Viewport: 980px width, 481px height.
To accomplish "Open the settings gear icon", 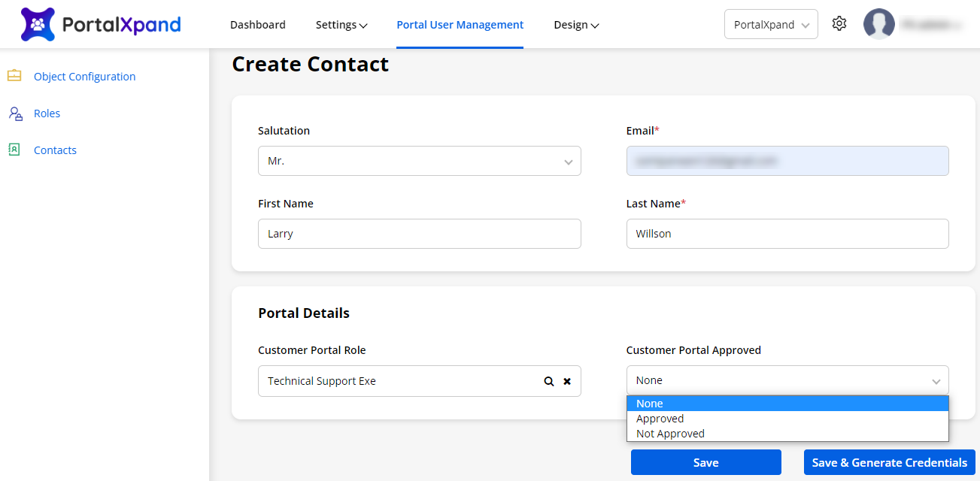I will click(x=839, y=24).
